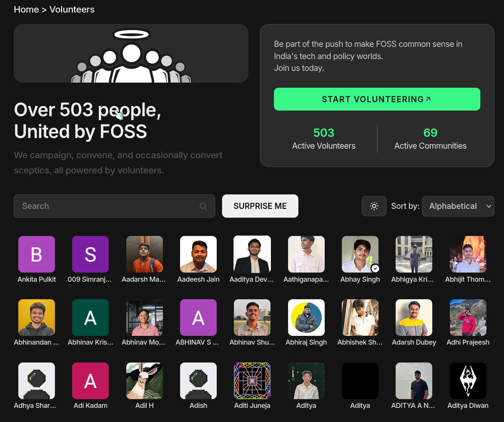Click Aditi Juneja's geometric pattern avatar
This screenshot has width=504, height=422.
pyautogui.click(x=252, y=381)
